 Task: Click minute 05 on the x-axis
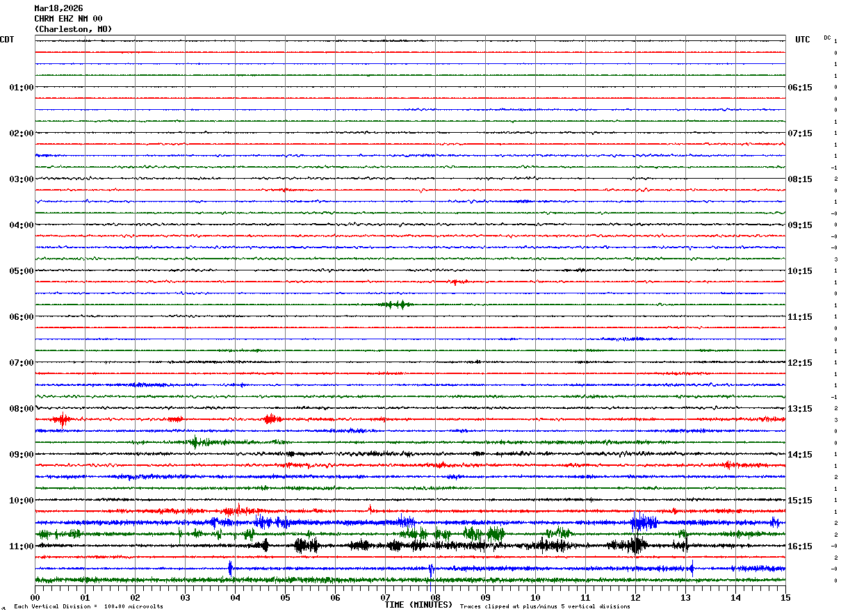point(285,597)
